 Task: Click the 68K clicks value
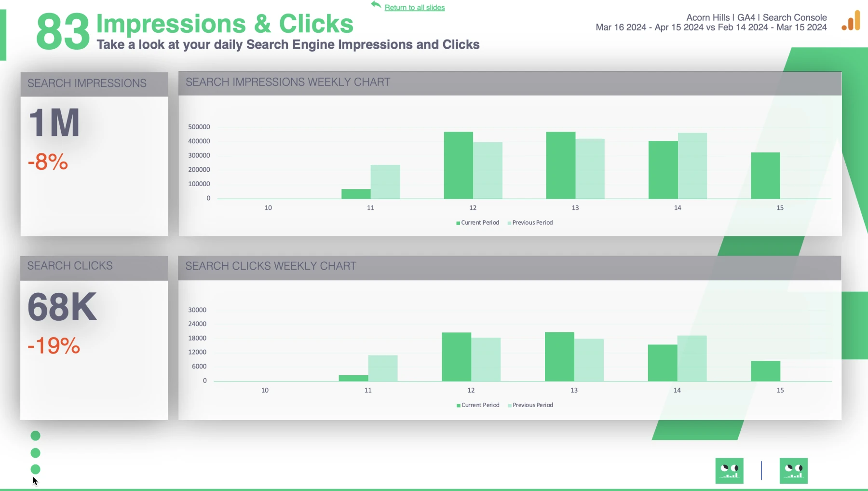(62, 307)
